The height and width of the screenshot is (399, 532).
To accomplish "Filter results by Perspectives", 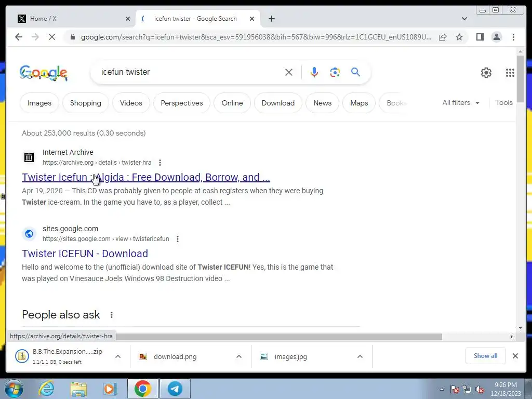I will (181, 103).
